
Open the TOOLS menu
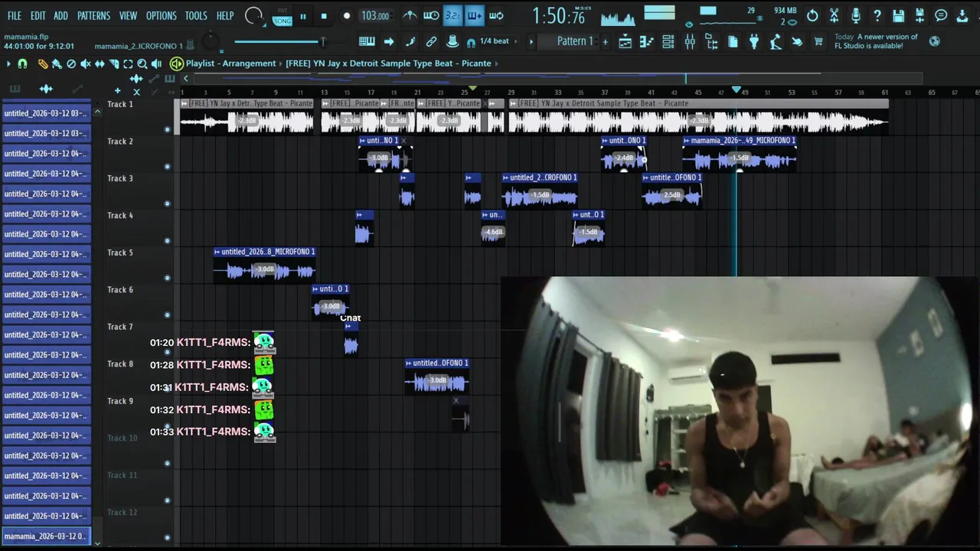(x=196, y=15)
